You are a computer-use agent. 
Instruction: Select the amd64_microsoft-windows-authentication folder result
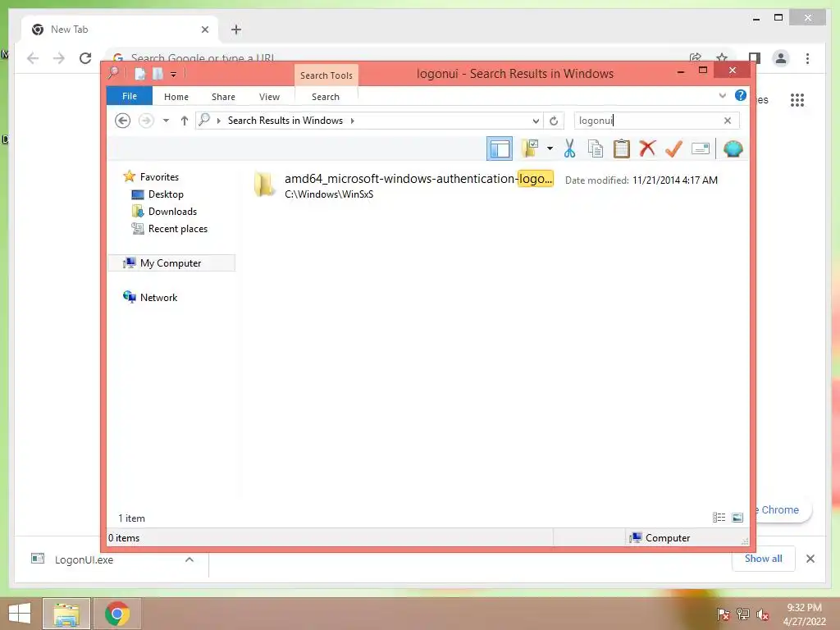click(x=419, y=179)
